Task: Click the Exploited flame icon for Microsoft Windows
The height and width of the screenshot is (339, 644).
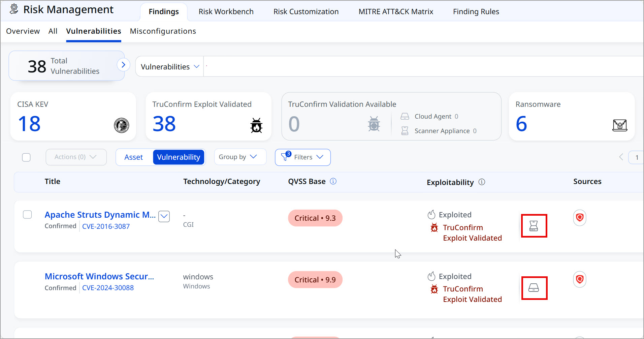Action: (431, 276)
